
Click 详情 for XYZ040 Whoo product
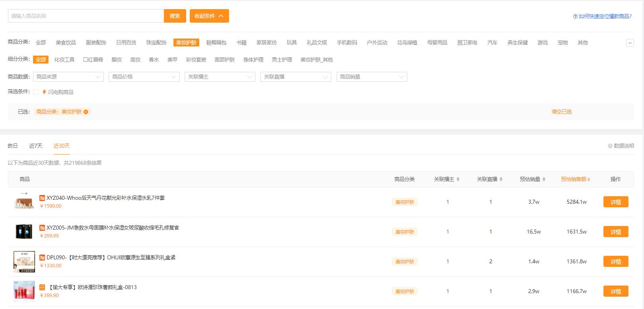pyautogui.click(x=616, y=202)
